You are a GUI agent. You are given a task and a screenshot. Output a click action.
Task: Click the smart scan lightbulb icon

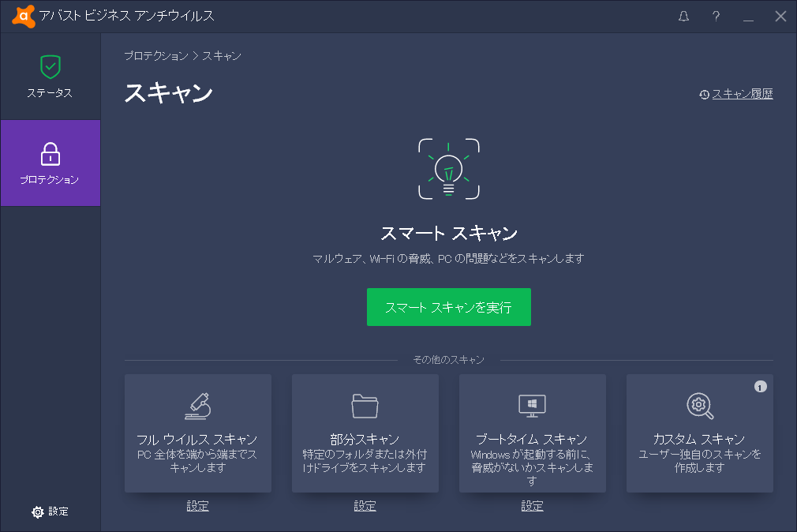(449, 169)
